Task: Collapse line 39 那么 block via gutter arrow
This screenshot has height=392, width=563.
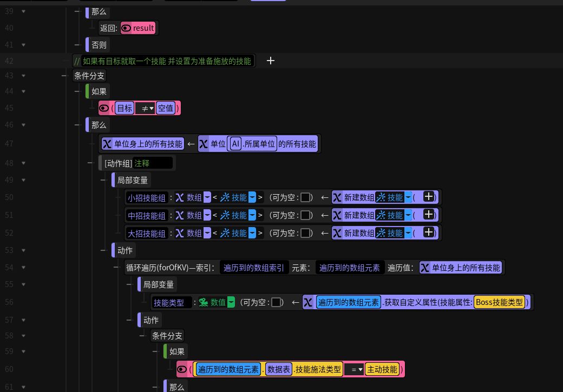Action: [23, 11]
